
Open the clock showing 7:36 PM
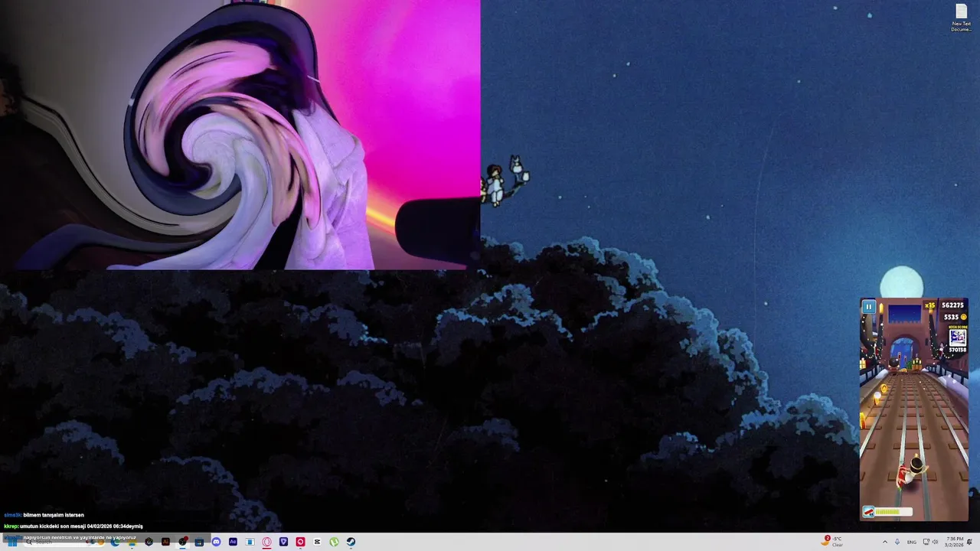click(x=953, y=542)
